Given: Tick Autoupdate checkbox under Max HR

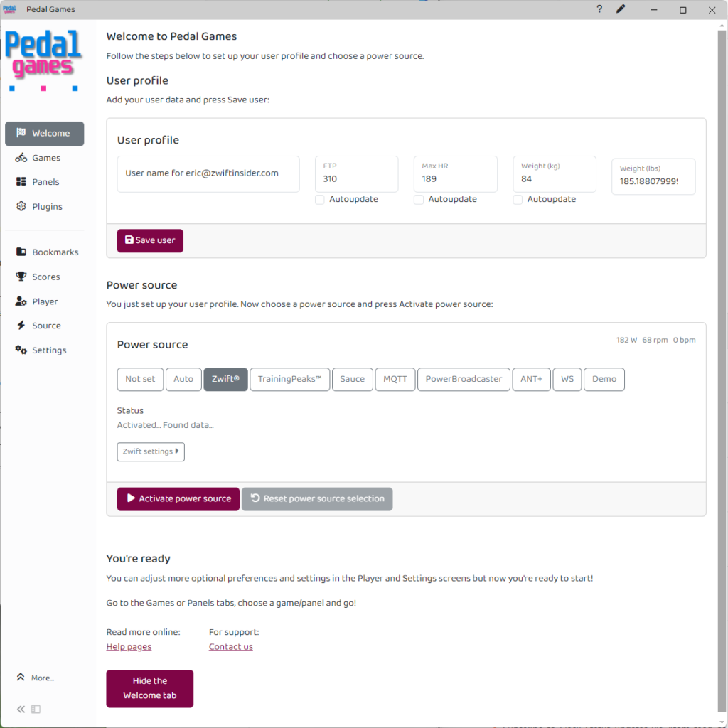Looking at the screenshot, I should 419,200.
